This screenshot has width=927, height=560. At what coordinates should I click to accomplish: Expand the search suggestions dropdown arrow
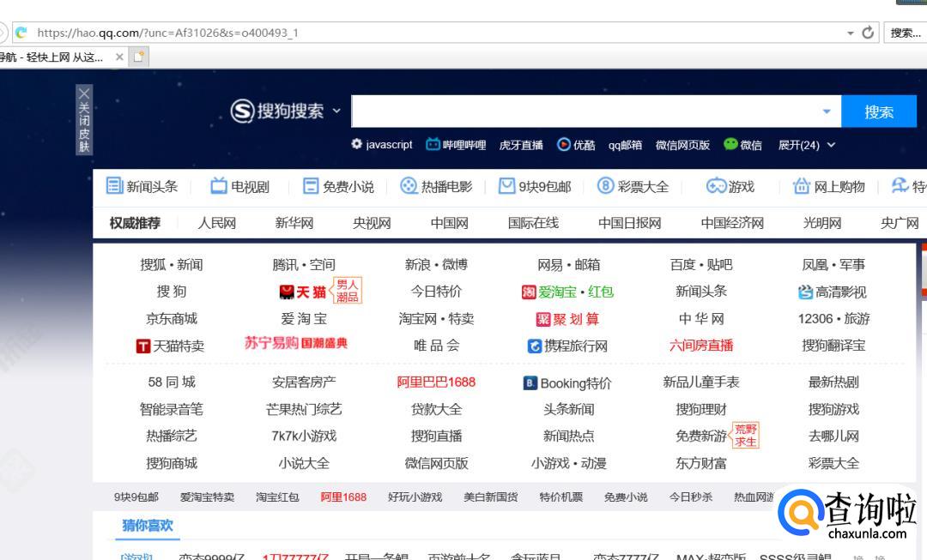827,111
